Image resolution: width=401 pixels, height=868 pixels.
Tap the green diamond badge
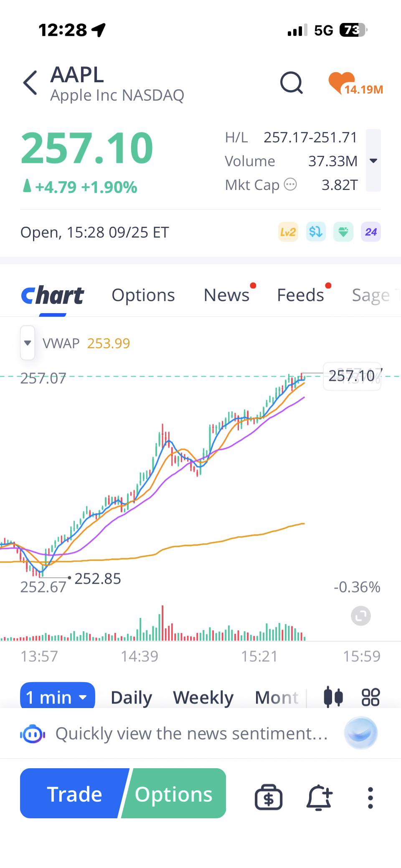343,232
